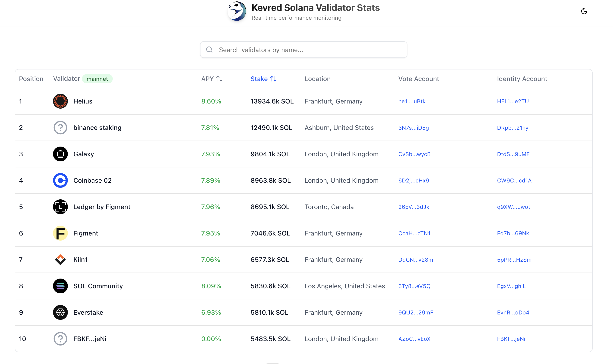Select the Kiln1 validator name
Viewport: 613px width, 364px height.
tap(80, 260)
